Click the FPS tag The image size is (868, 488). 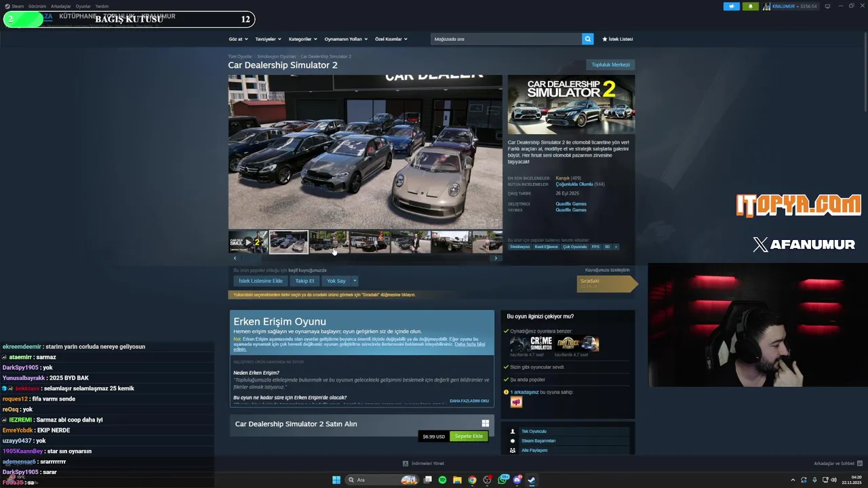tap(595, 247)
